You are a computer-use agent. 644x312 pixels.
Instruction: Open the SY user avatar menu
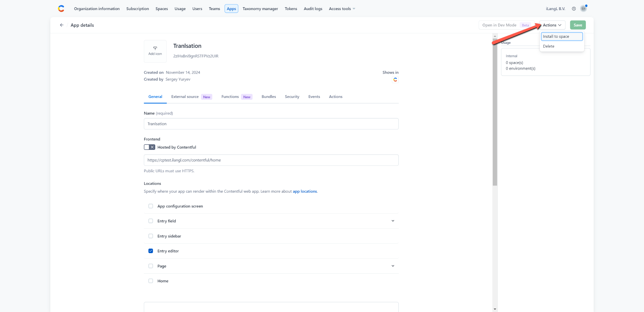coord(584,9)
